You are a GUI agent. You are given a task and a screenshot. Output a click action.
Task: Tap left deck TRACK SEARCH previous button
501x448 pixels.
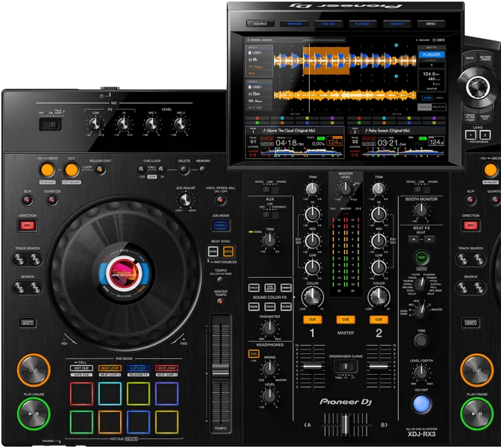pyautogui.click(x=19, y=259)
